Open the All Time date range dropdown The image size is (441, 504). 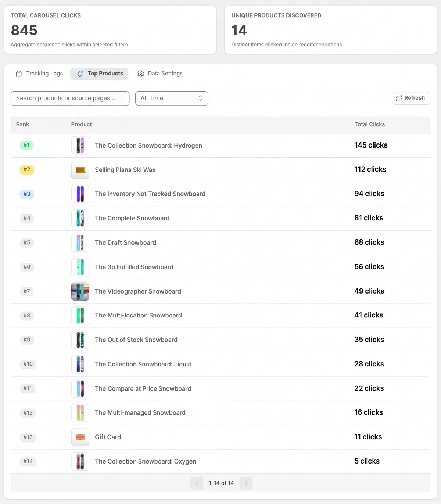pos(172,98)
